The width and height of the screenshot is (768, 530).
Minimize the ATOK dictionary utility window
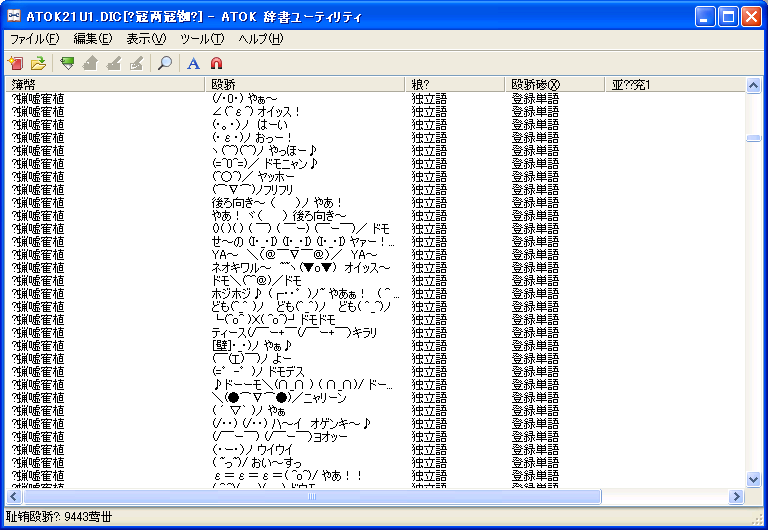tap(704, 17)
